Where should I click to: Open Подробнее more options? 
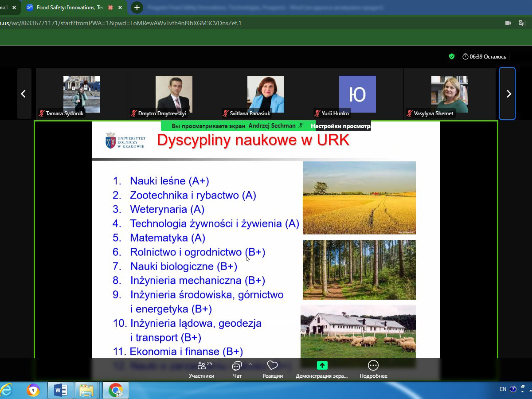pyautogui.click(x=373, y=369)
